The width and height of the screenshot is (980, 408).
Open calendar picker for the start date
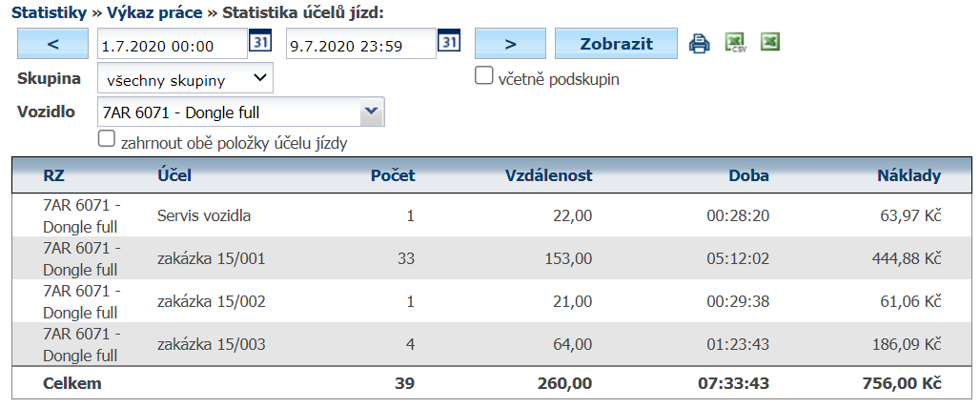(259, 43)
